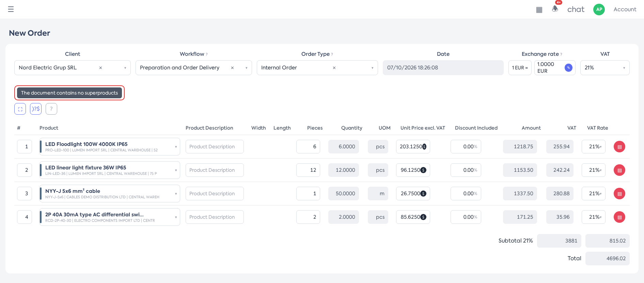Image resolution: width=644 pixels, height=283 pixels.
Task: Open product dropdown for LED linear light fixture
Action: (x=176, y=170)
